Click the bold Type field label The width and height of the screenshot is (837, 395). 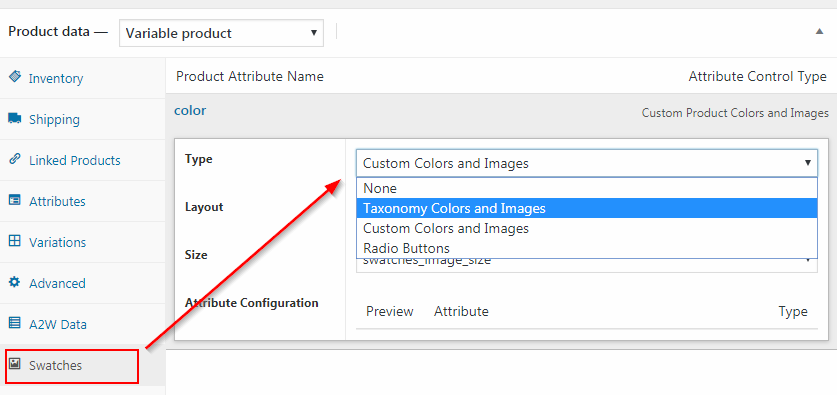pyautogui.click(x=199, y=159)
